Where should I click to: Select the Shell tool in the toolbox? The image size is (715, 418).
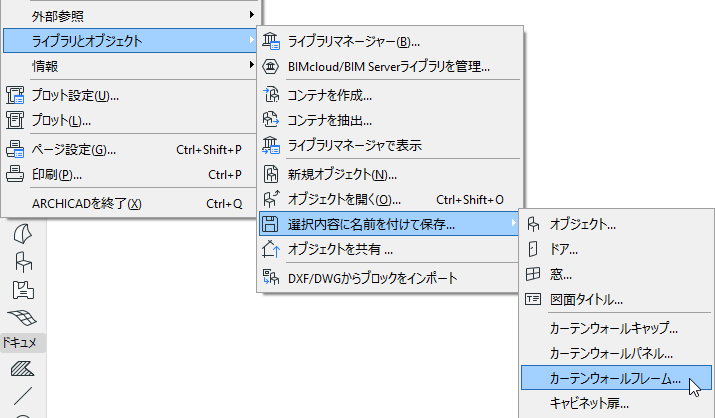point(22,233)
